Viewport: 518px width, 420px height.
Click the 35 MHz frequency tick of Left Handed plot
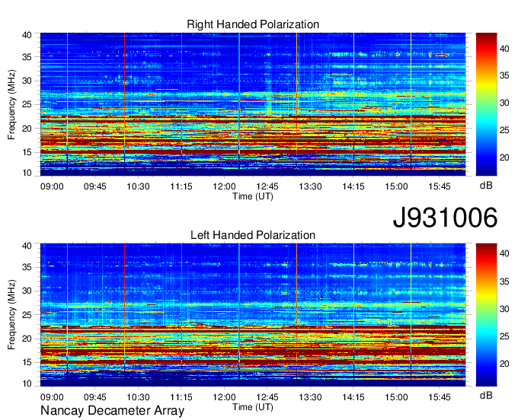(27, 267)
